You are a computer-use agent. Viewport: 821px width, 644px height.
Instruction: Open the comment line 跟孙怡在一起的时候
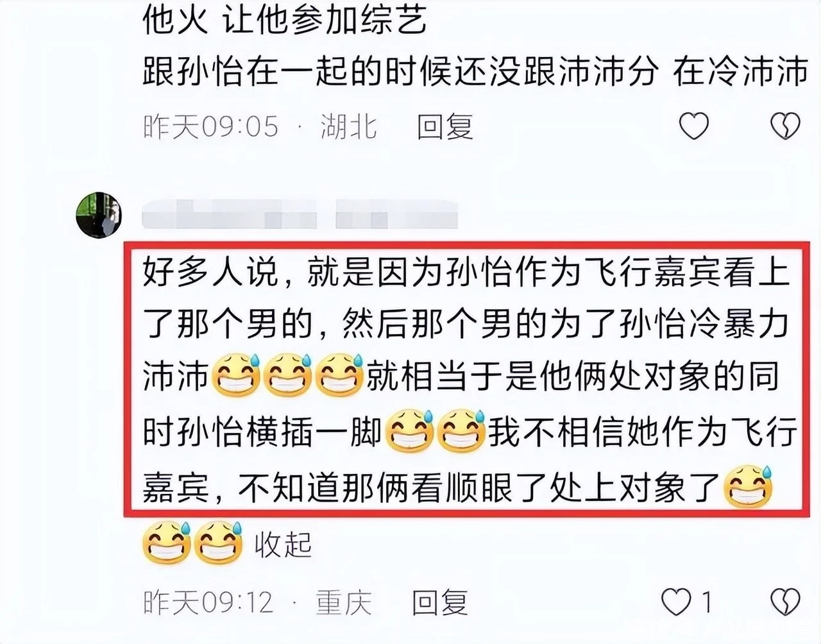[475, 71]
